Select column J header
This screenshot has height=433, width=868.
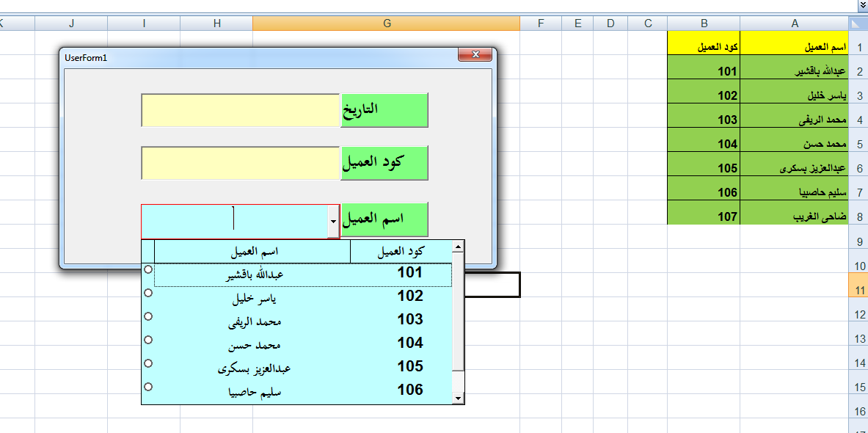71,23
